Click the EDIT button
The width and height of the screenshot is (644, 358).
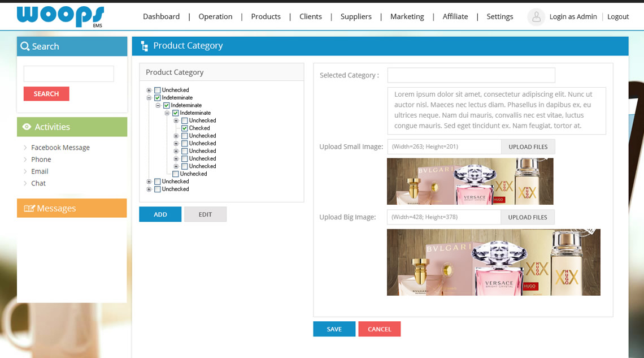[206, 214]
